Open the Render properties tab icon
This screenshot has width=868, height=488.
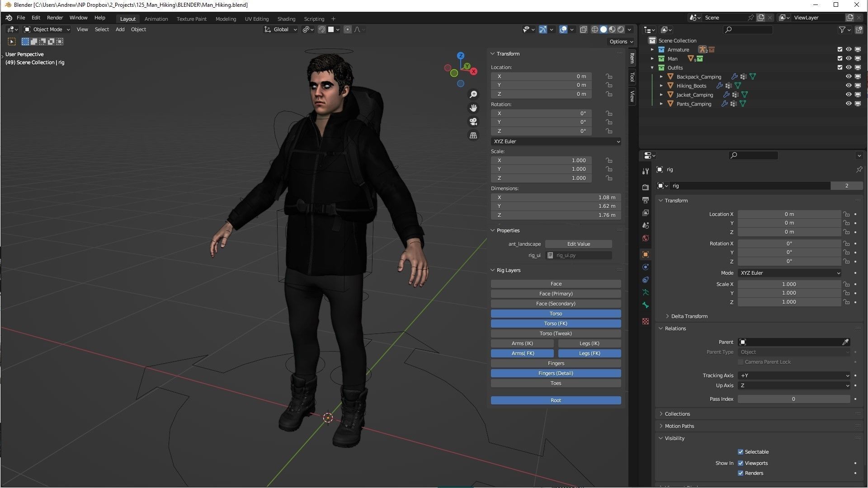point(646,187)
